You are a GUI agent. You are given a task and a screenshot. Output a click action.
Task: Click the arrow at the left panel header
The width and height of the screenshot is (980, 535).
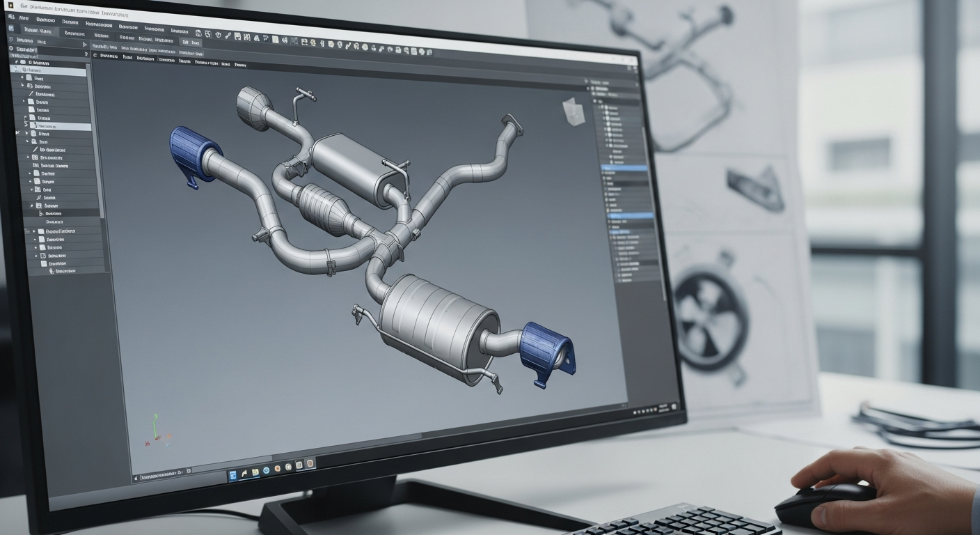pos(85,44)
